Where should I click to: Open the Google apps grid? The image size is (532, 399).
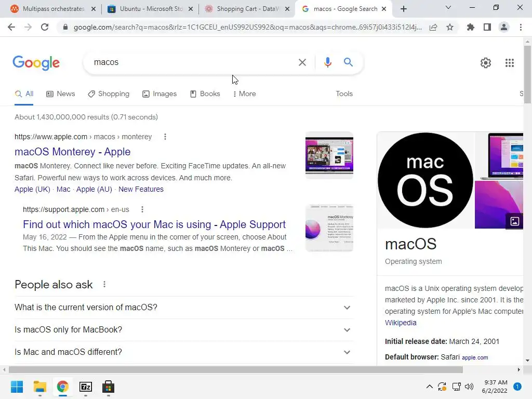(509, 63)
